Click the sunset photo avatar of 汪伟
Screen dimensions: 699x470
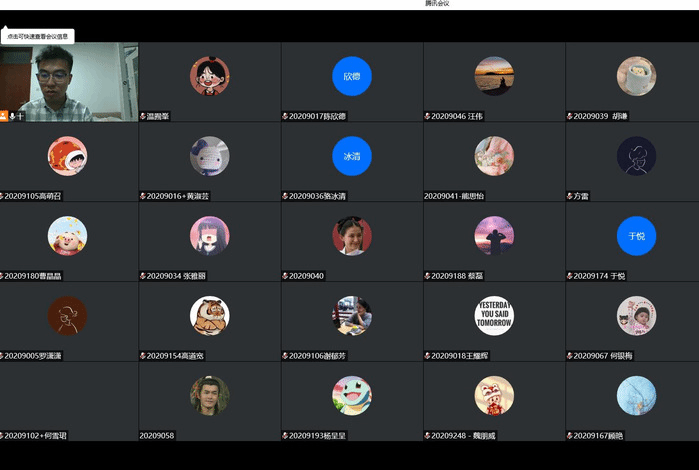[494, 76]
